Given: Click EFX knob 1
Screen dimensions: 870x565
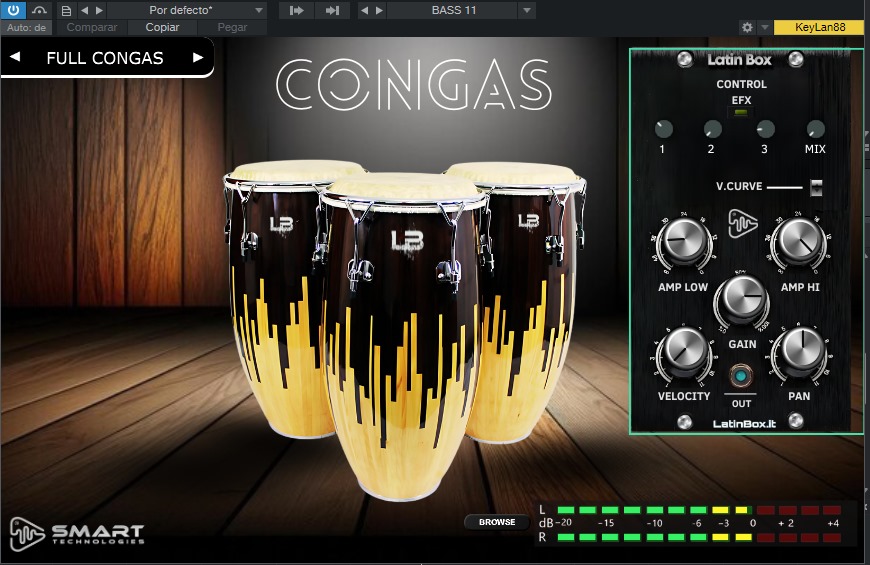Looking at the screenshot, I should 664,129.
